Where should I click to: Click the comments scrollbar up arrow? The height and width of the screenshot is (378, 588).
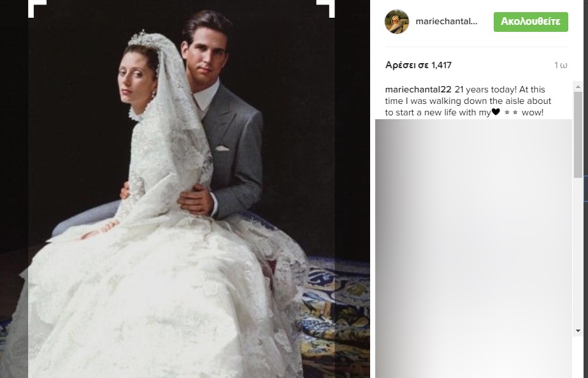578,87
